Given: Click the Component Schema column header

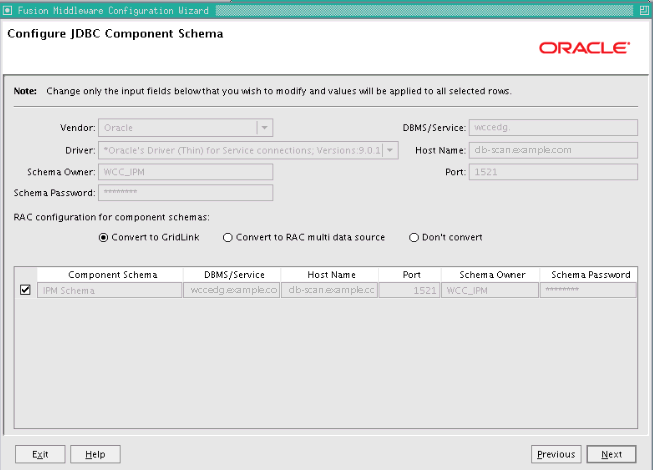Looking at the screenshot, I should coord(110,275).
